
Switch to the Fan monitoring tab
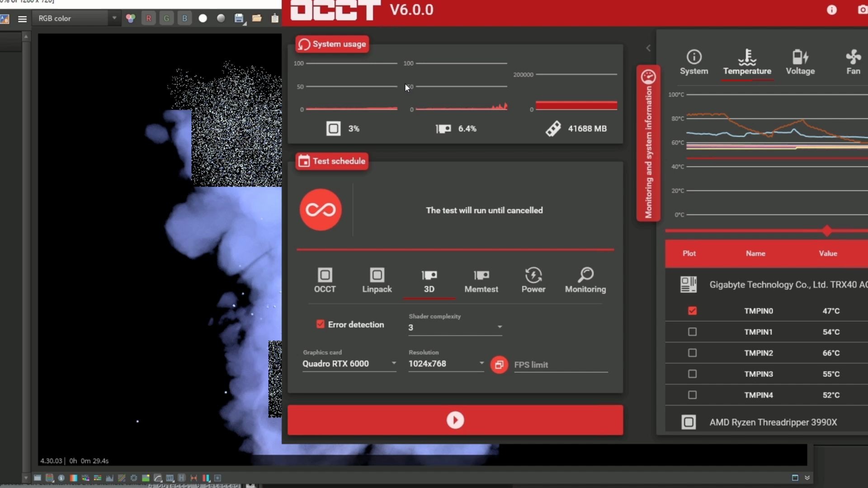(853, 62)
